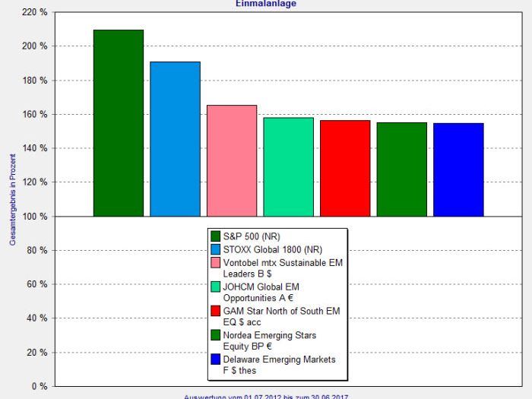The height and width of the screenshot is (399, 532).
Task: Click the light blue STOXX bar
Action: (175, 139)
